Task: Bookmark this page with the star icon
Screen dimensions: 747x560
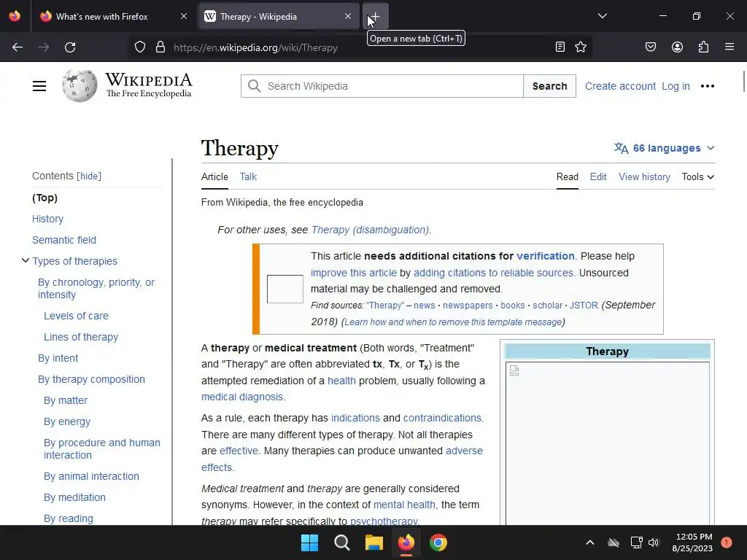Action: click(580, 47)
